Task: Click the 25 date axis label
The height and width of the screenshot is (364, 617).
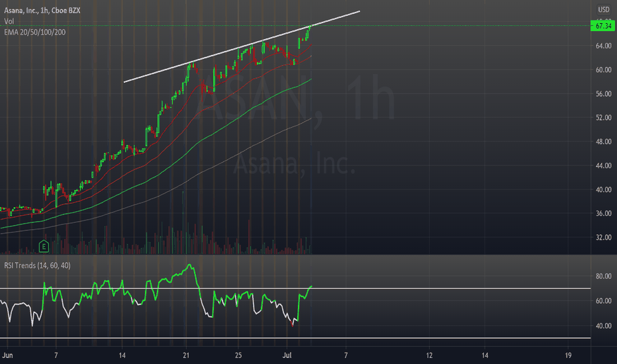Action: pos(238,355)
